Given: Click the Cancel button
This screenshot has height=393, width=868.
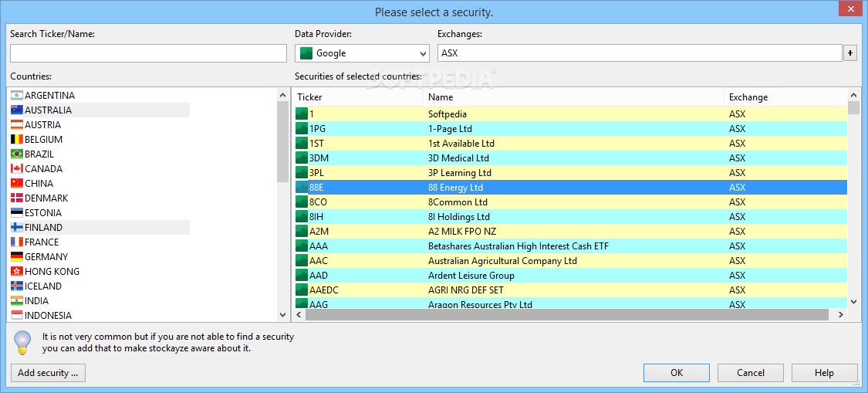Looking at the screenshot, I should tap(751, 373).
